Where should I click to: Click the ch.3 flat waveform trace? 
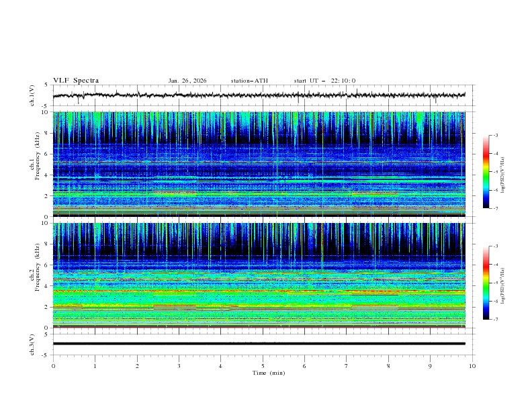259,344
